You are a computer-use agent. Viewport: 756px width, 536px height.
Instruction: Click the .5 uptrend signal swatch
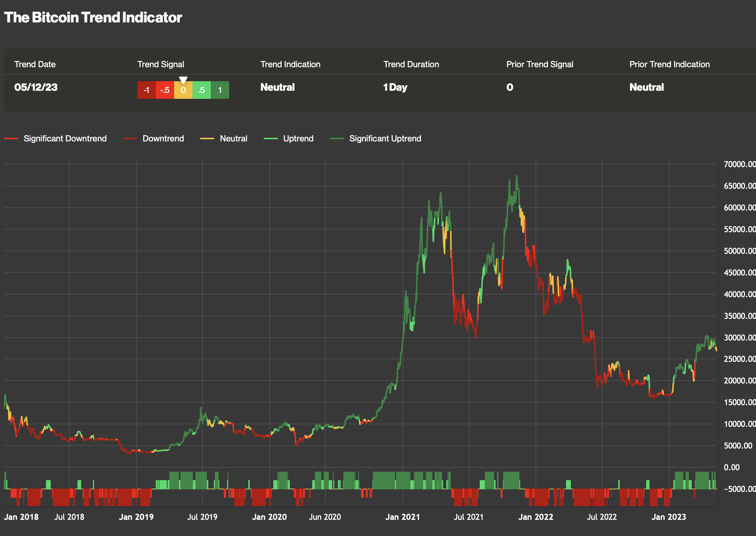(x=201, y=90)
